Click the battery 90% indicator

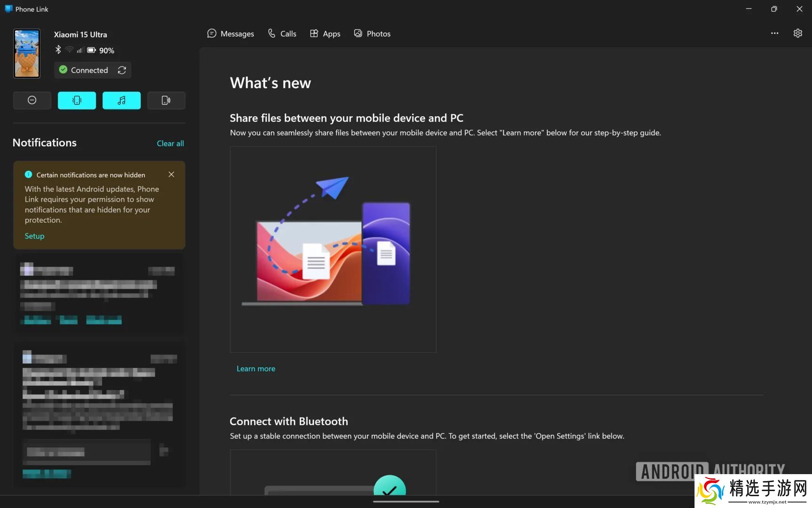pos(101,50)
